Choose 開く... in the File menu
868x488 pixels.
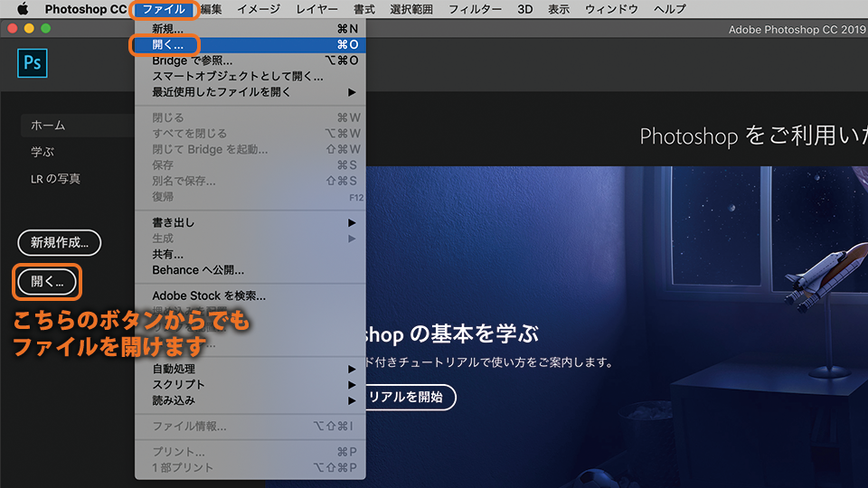click(250, 45)
